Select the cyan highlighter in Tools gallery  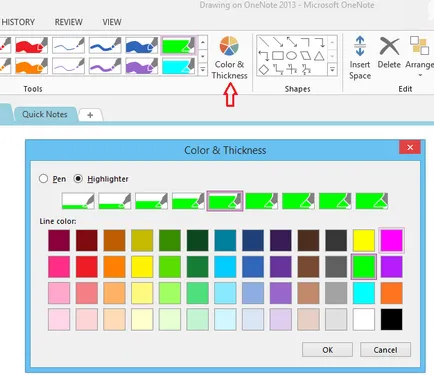(178, 66)
